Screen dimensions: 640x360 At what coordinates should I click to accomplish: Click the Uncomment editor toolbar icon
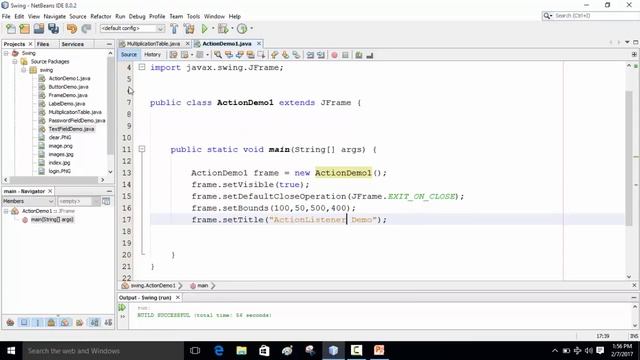tap(369, 55)
